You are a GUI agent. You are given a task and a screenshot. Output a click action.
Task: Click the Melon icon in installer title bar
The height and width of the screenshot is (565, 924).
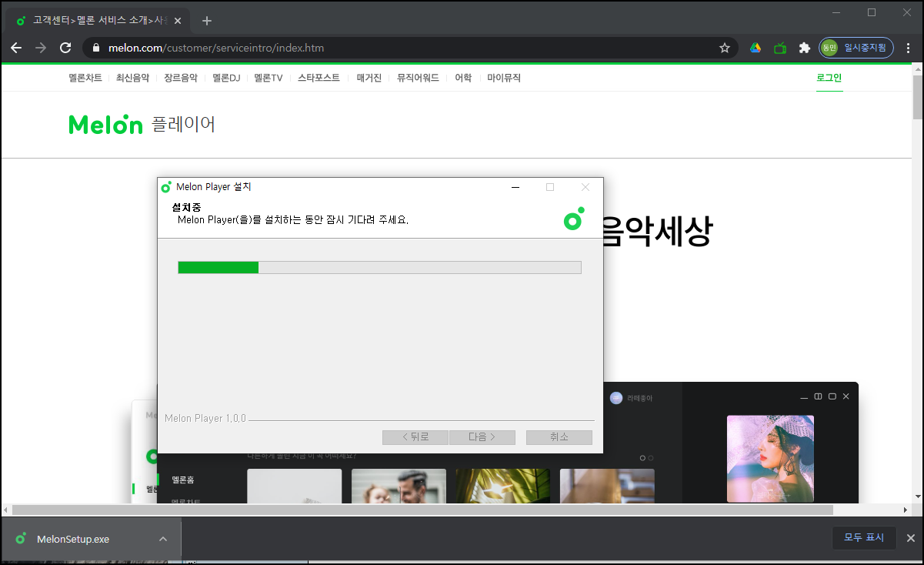(166, 187)
